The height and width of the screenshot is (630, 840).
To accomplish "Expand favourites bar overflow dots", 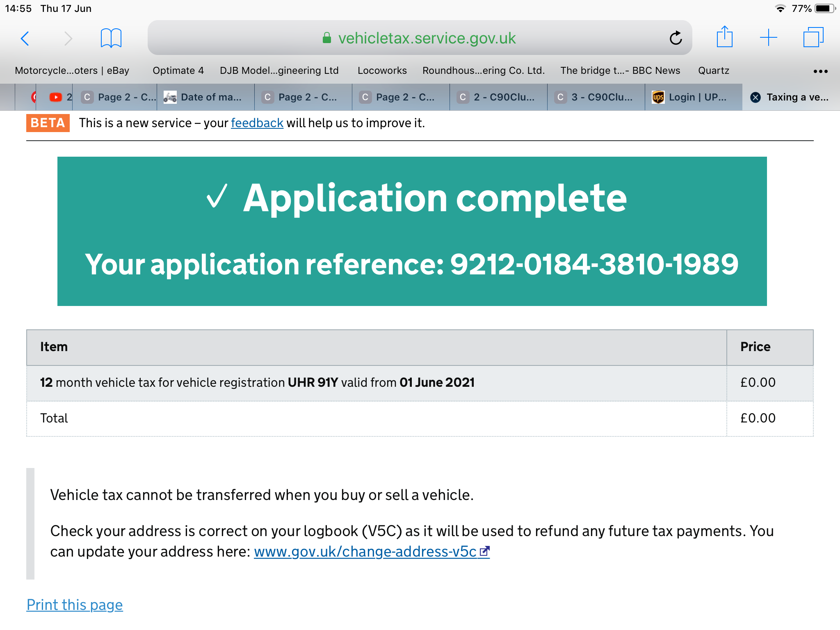I will point(820,71).
